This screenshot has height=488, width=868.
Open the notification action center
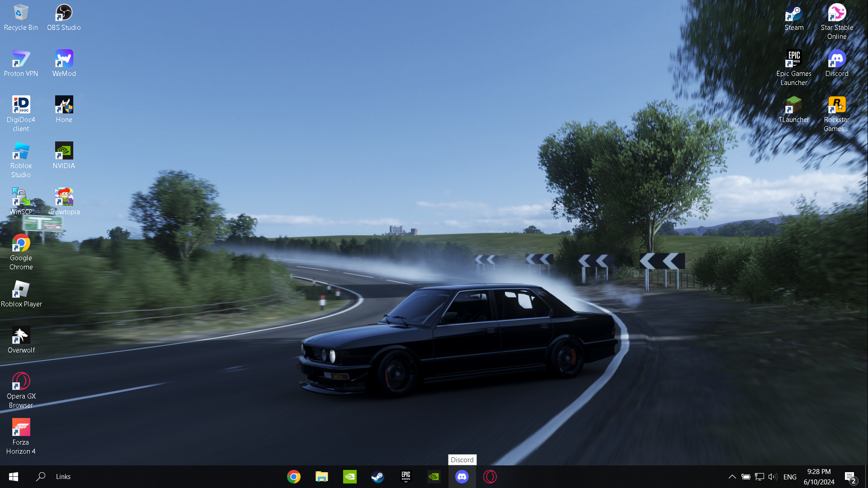850,477
